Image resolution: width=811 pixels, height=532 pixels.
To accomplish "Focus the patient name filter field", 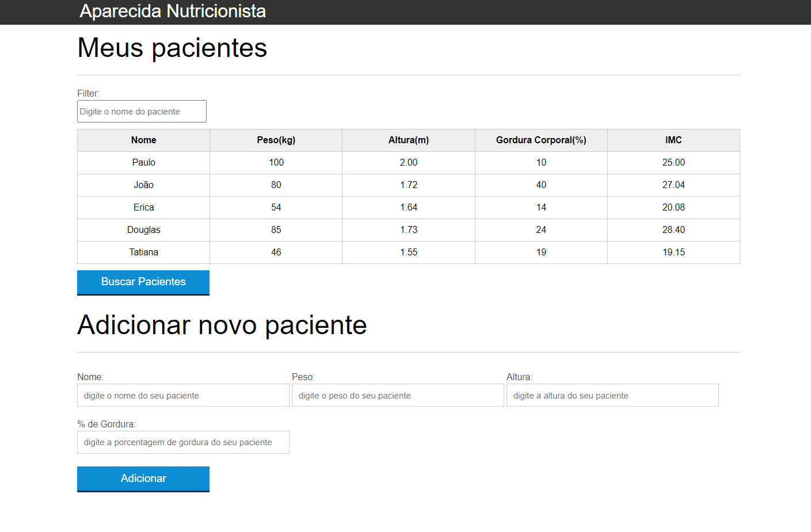I will (x=142, y=112).
